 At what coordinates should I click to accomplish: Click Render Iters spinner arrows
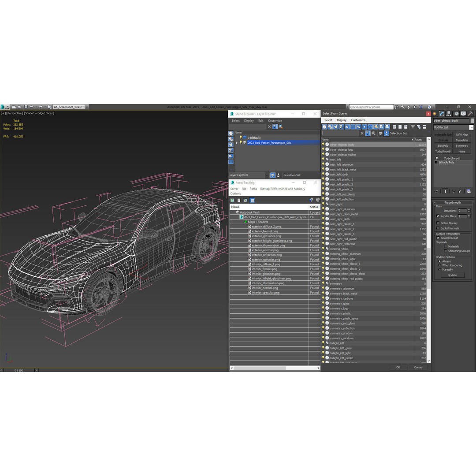pos(469,216)
